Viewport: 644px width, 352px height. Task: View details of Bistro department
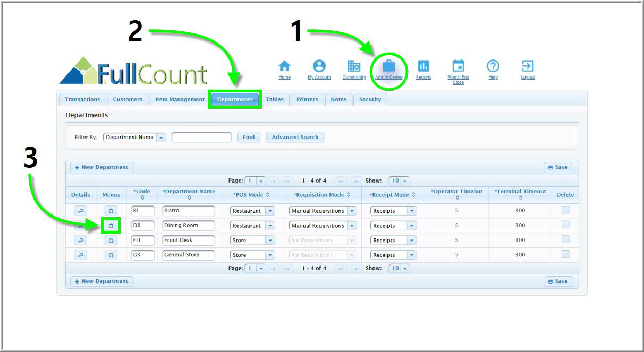pyautogui.click(x=80, y=211)
